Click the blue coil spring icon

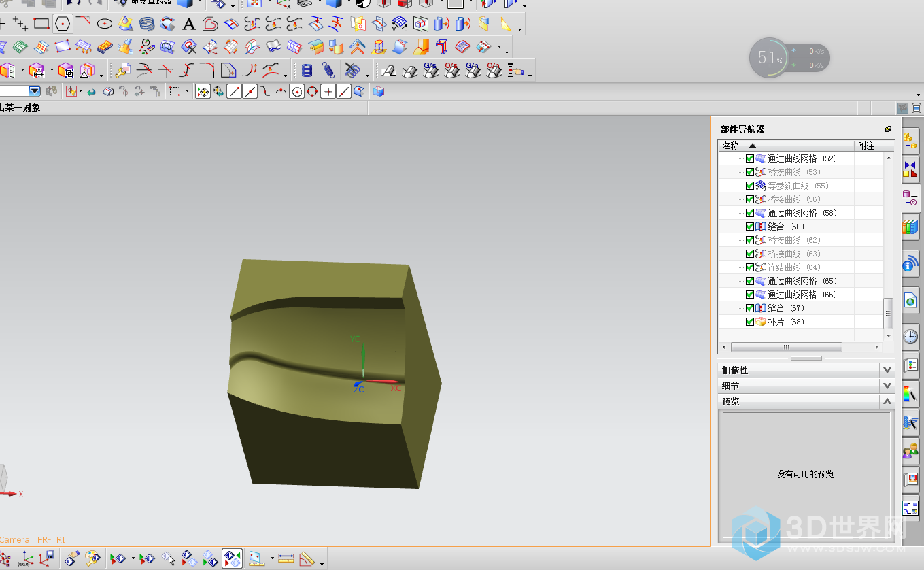[x=328, y=70]
